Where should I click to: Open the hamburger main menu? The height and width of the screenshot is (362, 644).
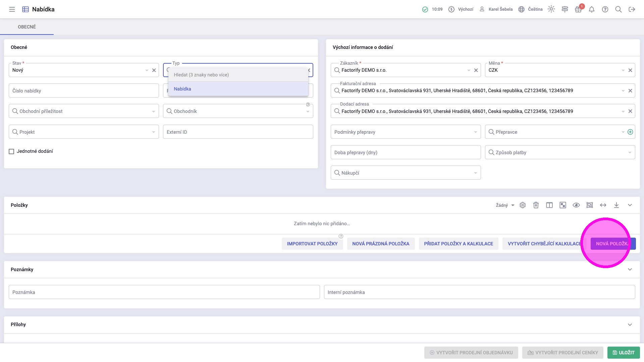[12, 9]
